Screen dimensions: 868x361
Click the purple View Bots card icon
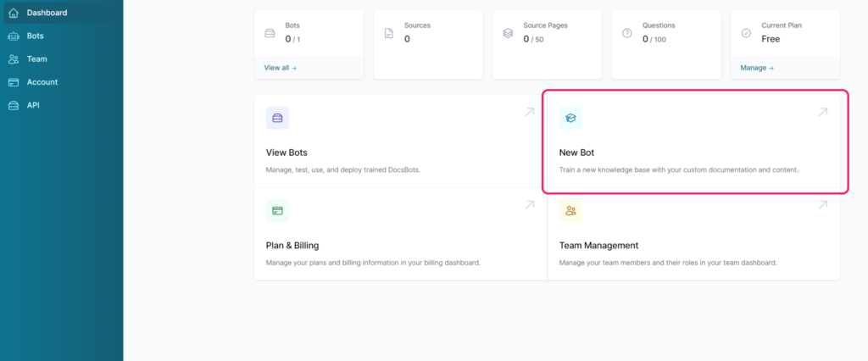click(x=277, y=118)
